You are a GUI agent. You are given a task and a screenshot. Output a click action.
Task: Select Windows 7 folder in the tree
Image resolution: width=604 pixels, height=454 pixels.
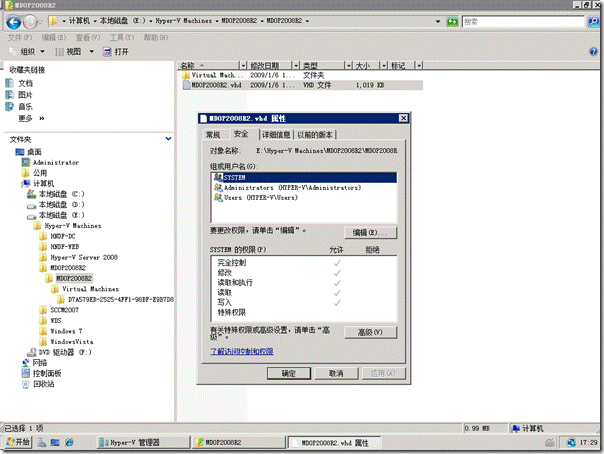point(66,331)
